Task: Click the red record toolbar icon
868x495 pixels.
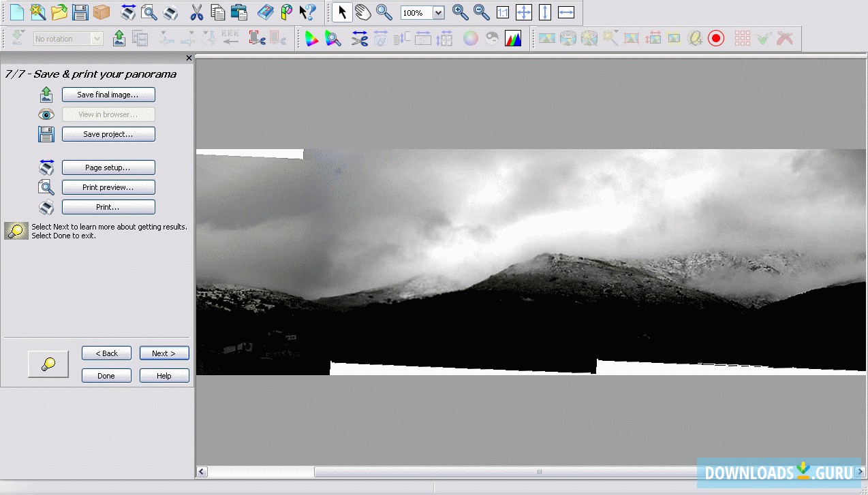Action: [716, 39]
